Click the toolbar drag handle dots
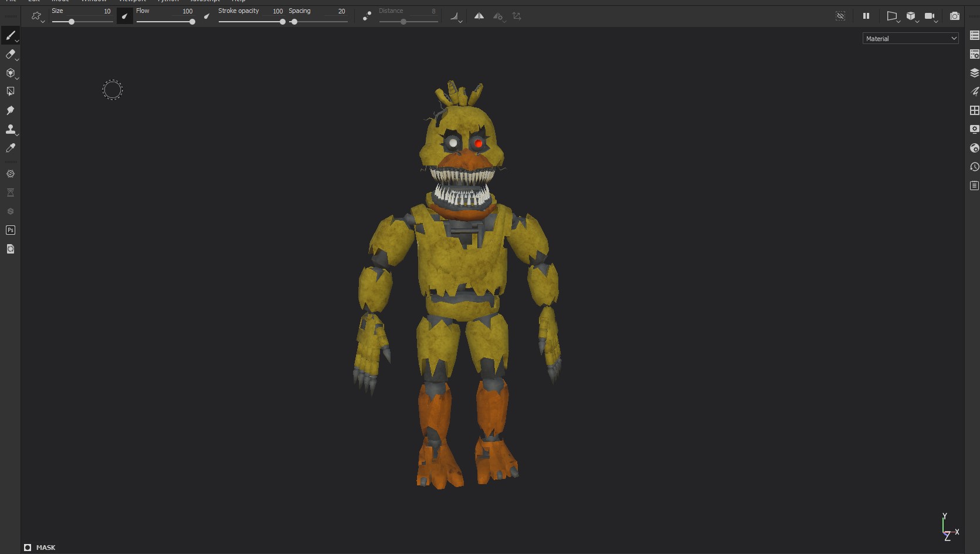The width and height of the screenshot is (980, 554). (10, 16)
